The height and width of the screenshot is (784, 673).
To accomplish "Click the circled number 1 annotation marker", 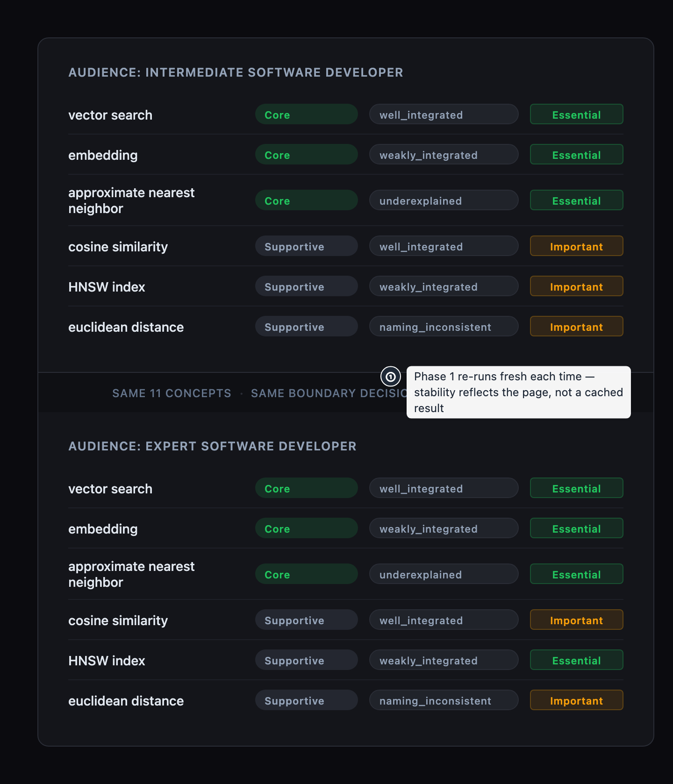I will (391, 377).
